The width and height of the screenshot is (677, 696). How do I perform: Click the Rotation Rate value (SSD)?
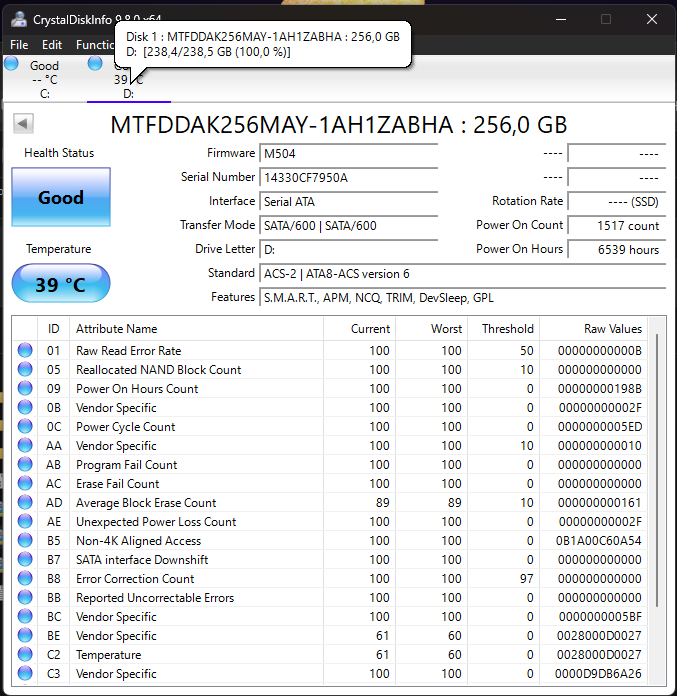coord(617,202)
